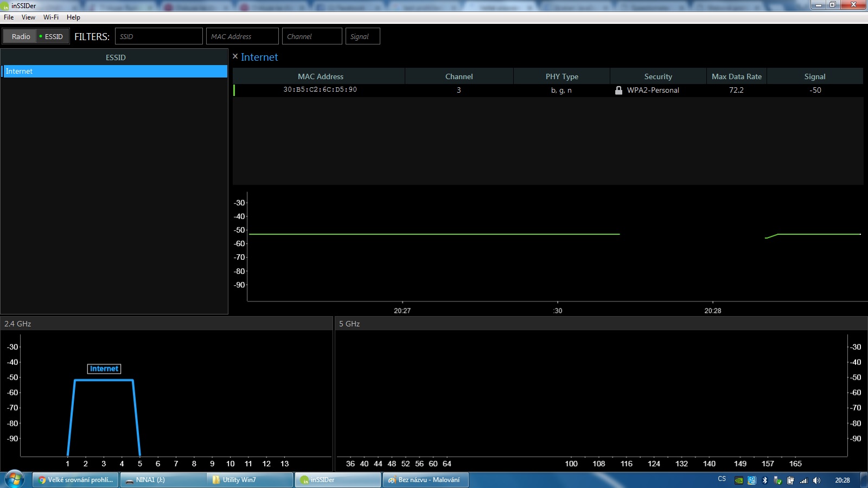Focus the SSID filter field
This screenshot has height=488, width=868.
click(x=159, y=36)
